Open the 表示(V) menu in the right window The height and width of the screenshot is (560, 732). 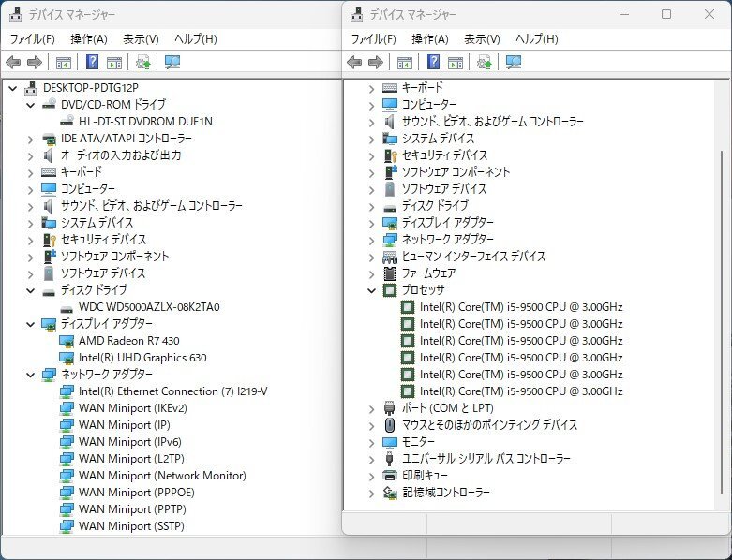tap(482, 39)
